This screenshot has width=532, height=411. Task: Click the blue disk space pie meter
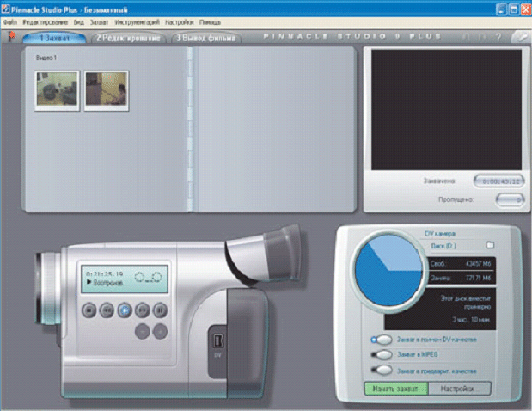pos(388,271)
